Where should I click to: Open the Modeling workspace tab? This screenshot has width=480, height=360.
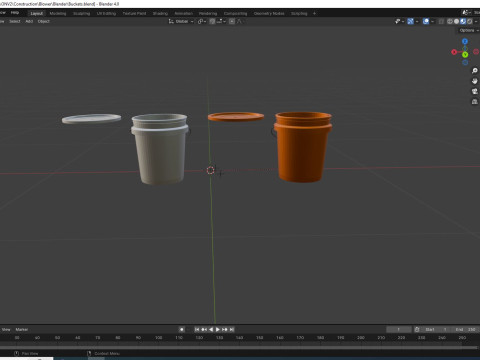[58, 13]
